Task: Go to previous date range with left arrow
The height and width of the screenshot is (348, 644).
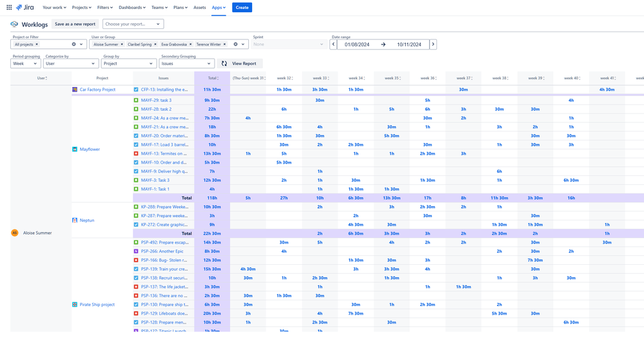Action: (333, 44)
